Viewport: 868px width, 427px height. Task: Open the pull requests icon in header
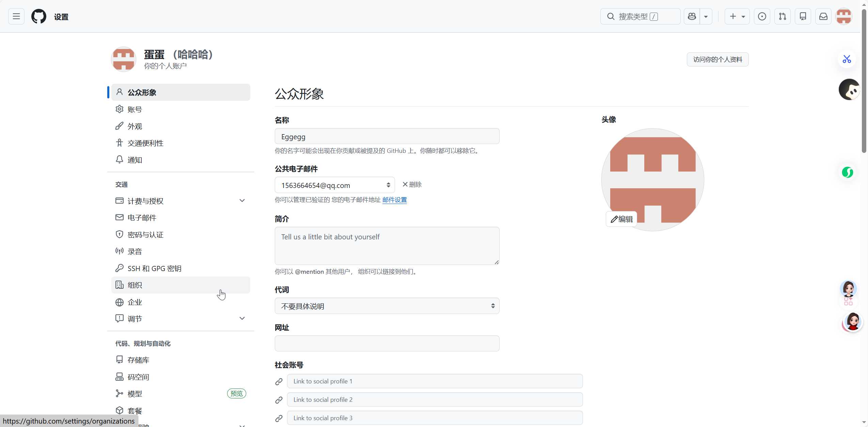point(782,16)
